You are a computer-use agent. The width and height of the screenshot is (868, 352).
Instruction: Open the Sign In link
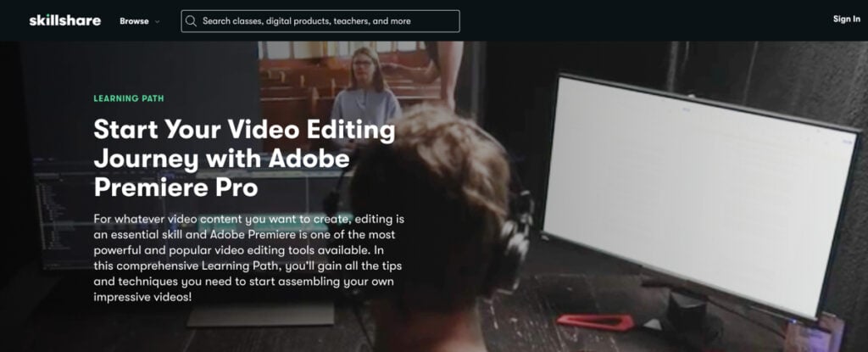847,19
